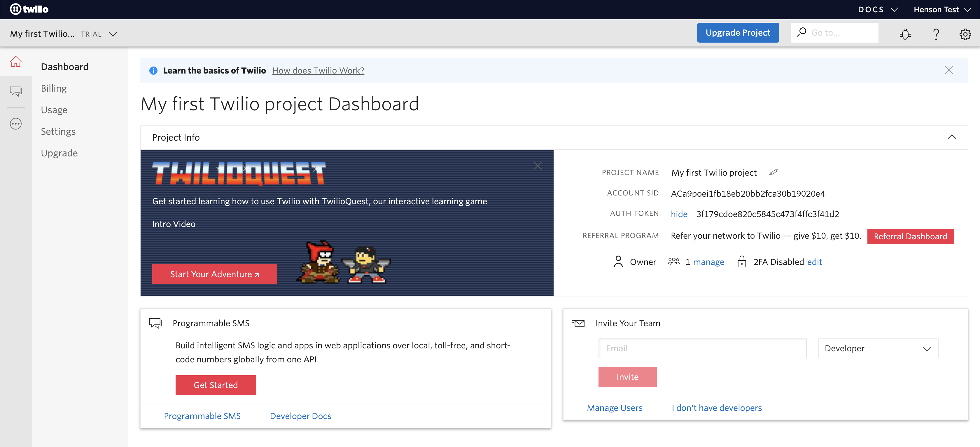Open Manage Users link
The height and width of the screenshot is (447, 980).
(615, 407)
